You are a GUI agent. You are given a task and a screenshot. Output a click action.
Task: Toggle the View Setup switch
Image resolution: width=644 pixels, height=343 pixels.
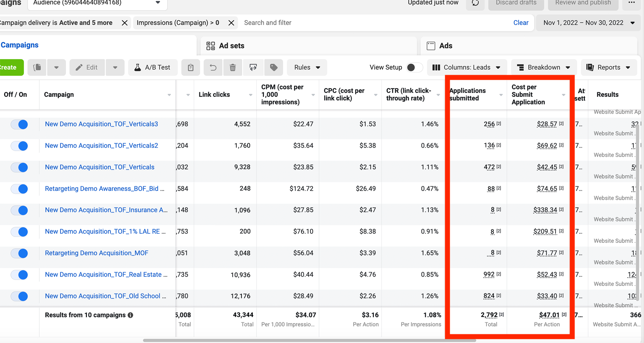click(x=414, y=67)
